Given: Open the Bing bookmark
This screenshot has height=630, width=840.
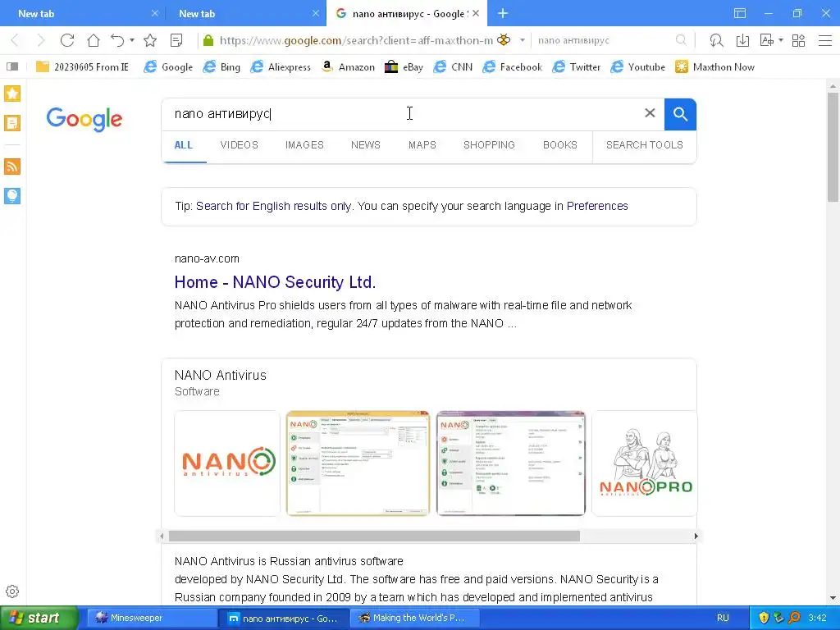Looking at the screenshot, I should (x=221, y=67).
